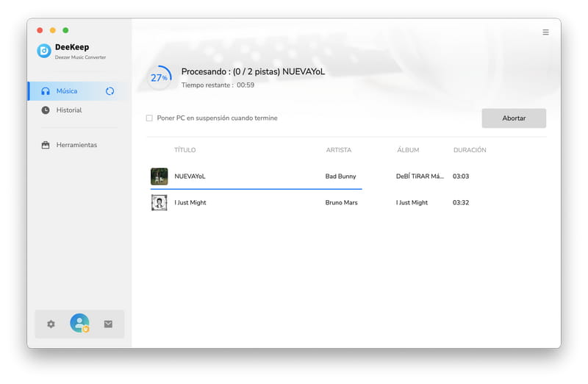The width and height of the screenshot is (588, 384).
Task: Click the Bruno Mars artist cell
Action: pyautogui.click(x=341, y=203)
